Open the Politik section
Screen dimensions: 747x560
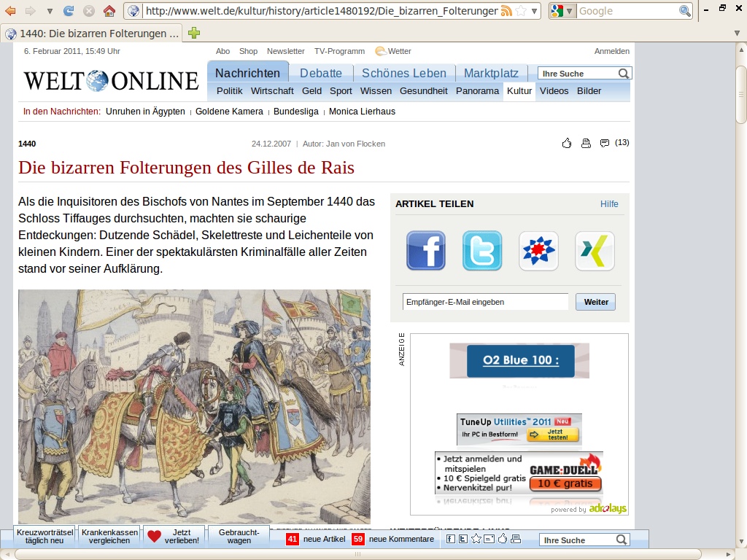[x=230, y=91]
